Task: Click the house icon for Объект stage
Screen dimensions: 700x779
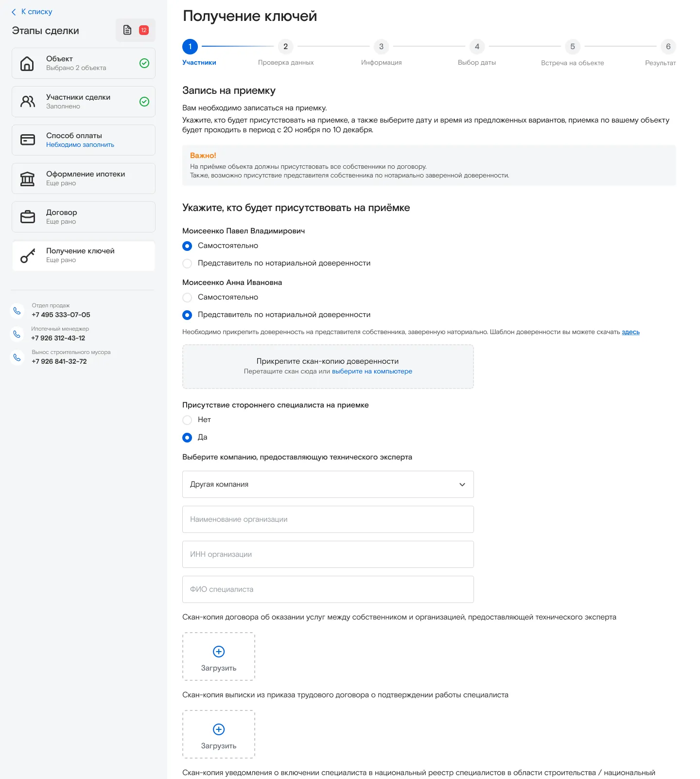Action: (27, 63)
